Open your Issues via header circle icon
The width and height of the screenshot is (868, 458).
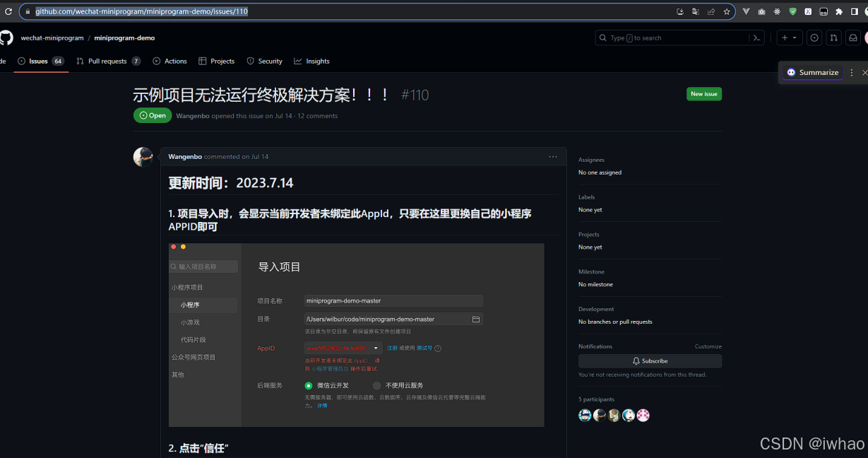[x=814, y=37]
